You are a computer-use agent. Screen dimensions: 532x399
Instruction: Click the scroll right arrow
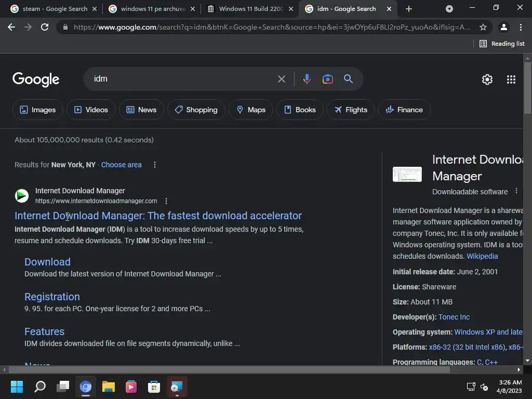pos(519,369)
